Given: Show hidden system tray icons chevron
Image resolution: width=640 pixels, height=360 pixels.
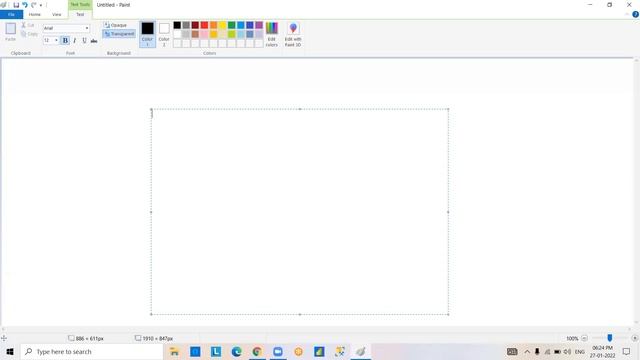Looking at the screenshot, I should click(x=527, y=351).
